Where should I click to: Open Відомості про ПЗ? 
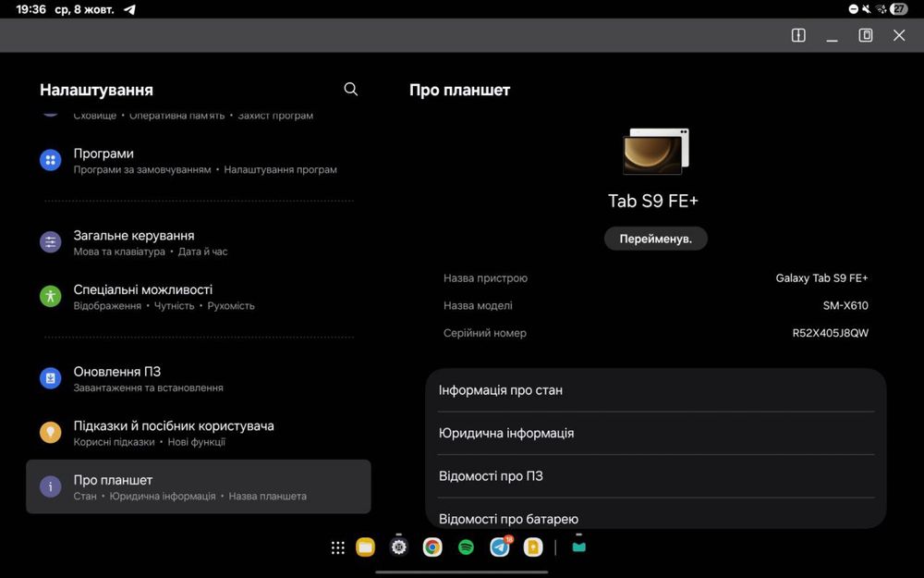pyautogui.click(x=655, y=476)
